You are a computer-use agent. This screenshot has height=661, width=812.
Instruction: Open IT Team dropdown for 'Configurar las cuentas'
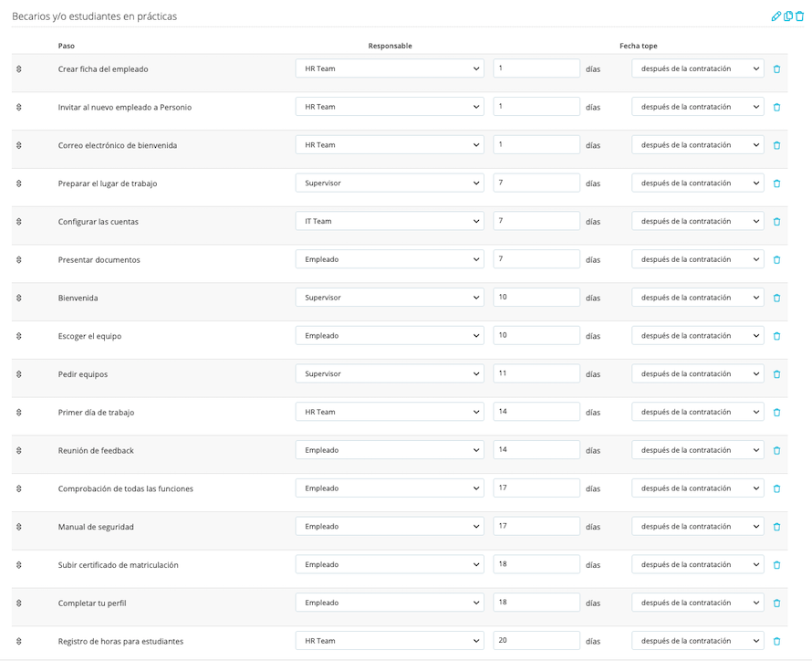tap(390, 221)
